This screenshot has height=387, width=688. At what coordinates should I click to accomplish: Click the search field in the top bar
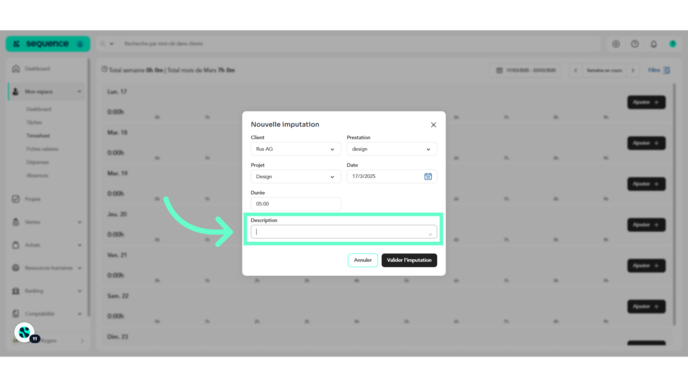pos(360,44)
